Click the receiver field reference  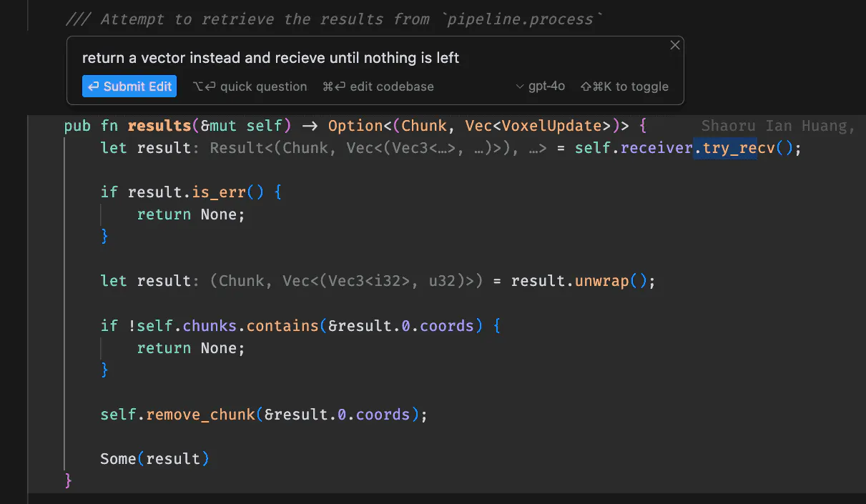(657, 148)
